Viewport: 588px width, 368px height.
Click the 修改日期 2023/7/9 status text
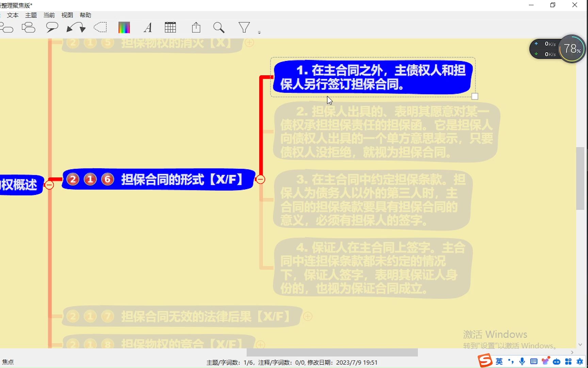(342, 363)
